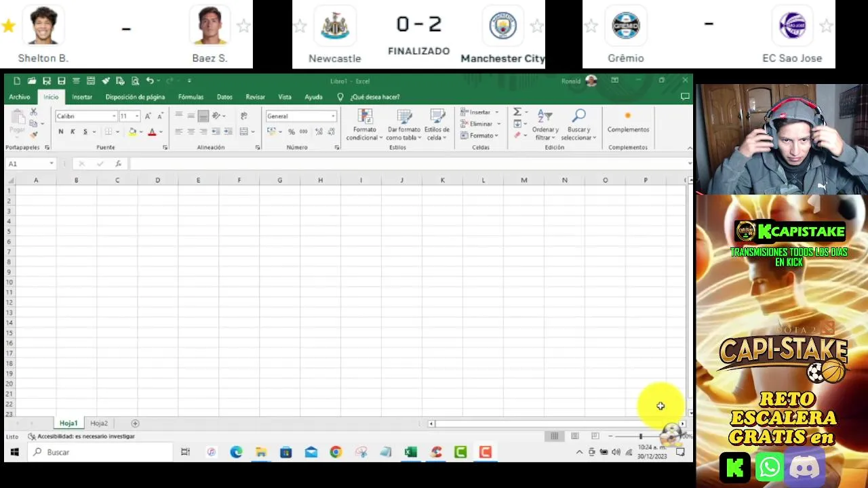Image resolution: width=868 pixels, height=488 pixels.
Task: Toggle bottom vertical alignment
Action: [203, 116]
